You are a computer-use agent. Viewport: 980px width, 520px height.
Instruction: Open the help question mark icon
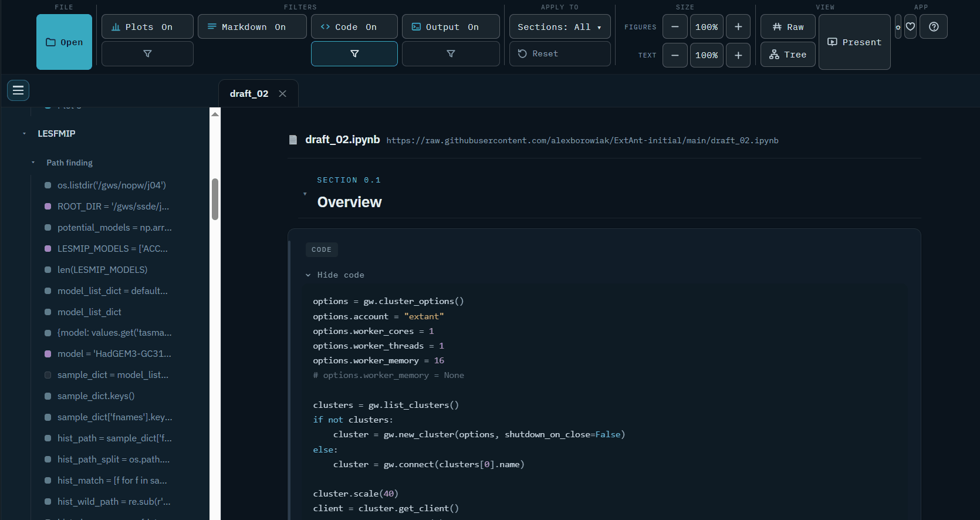[x=934, y=27]
